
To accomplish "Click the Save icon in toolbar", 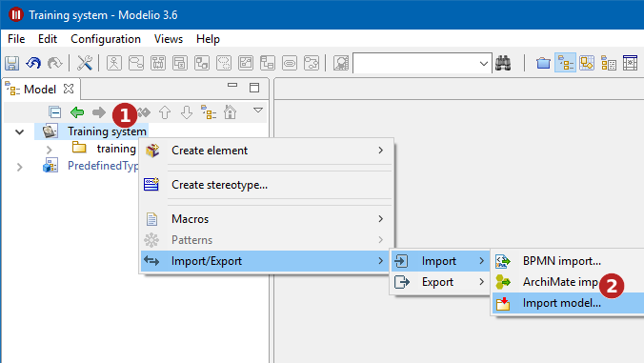I will coord(12,63).
